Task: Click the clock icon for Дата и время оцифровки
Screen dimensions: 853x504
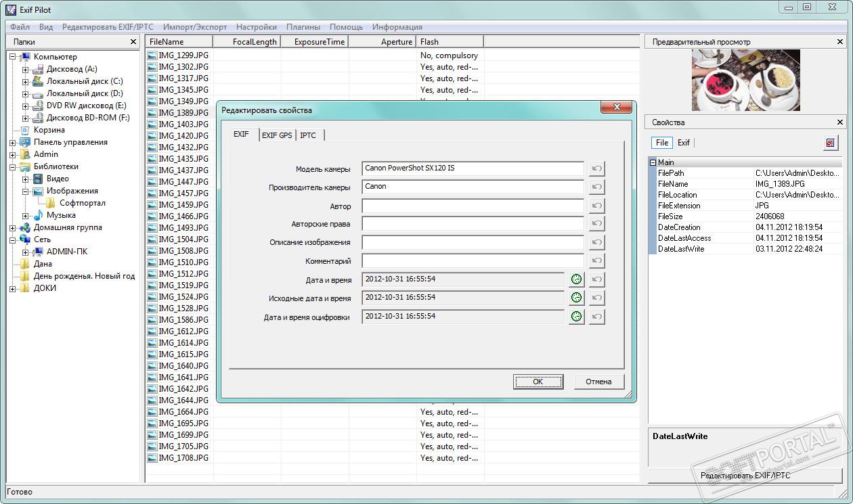Action: [576, 317]
